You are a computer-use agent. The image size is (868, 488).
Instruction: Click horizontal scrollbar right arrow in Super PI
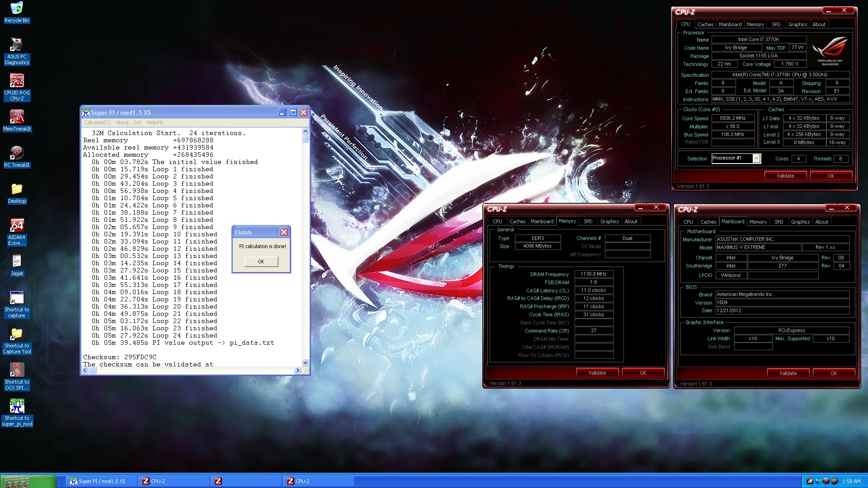click(x=297, y=371)
